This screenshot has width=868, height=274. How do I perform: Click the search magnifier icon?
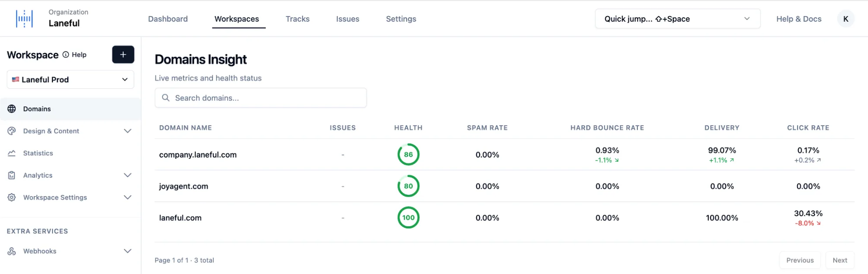point(165,98)
